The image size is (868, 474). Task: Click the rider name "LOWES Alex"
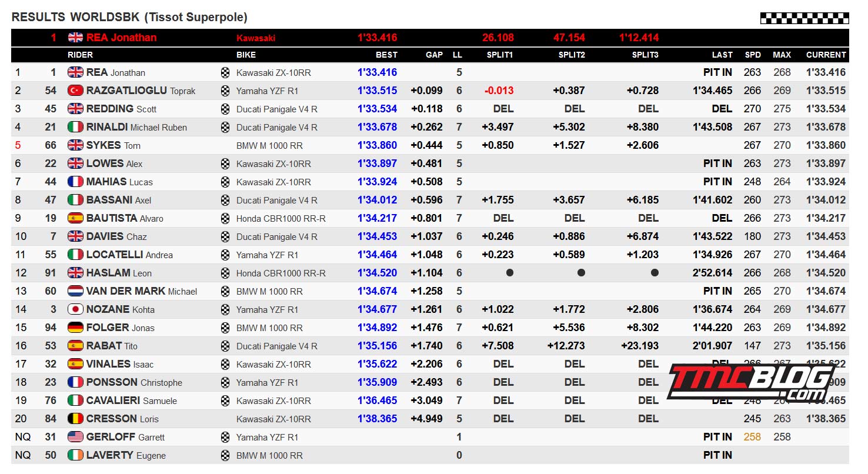[x=114, y=163]
